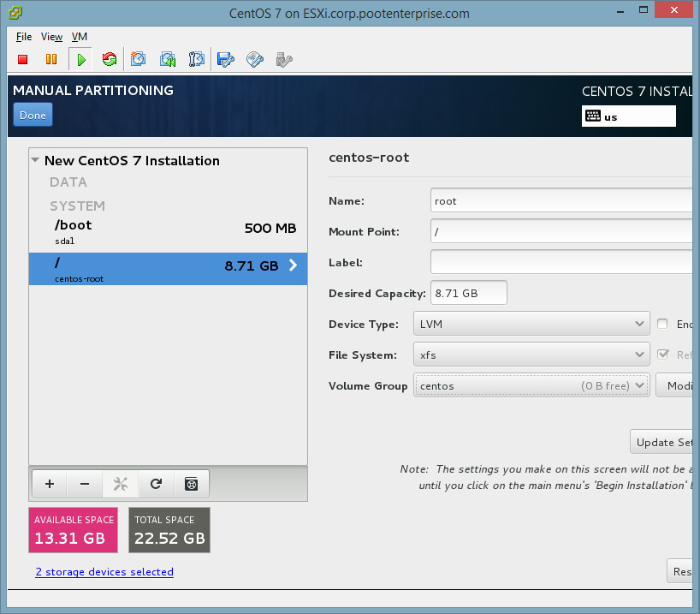Click the minus remove mount point button
700x614 pixels.
[x=85, y=484]
